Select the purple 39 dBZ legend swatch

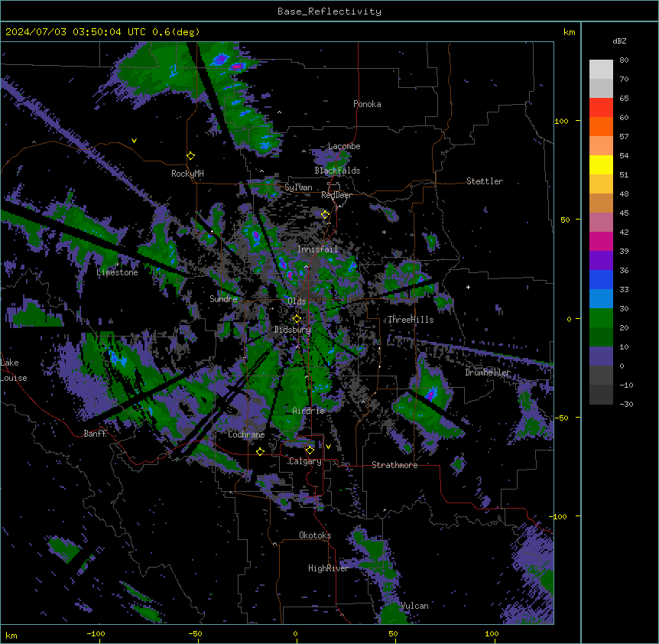pos(601,261)
